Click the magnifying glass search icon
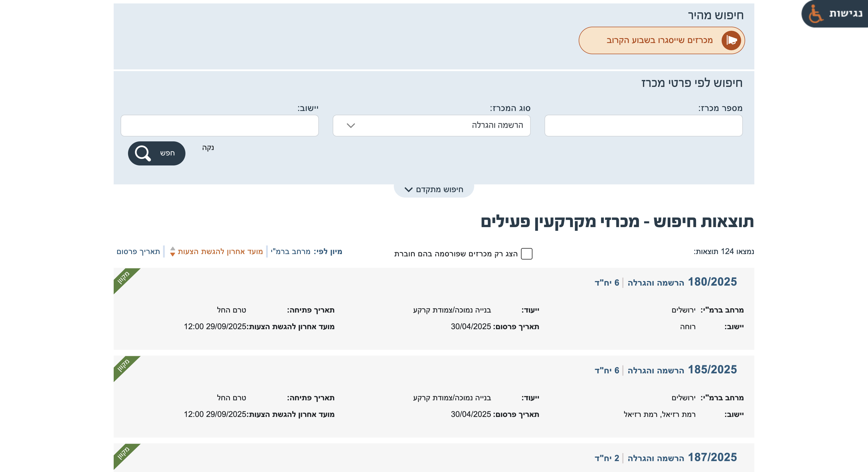Viewport: 868px width, 472px height. point(143,153)
